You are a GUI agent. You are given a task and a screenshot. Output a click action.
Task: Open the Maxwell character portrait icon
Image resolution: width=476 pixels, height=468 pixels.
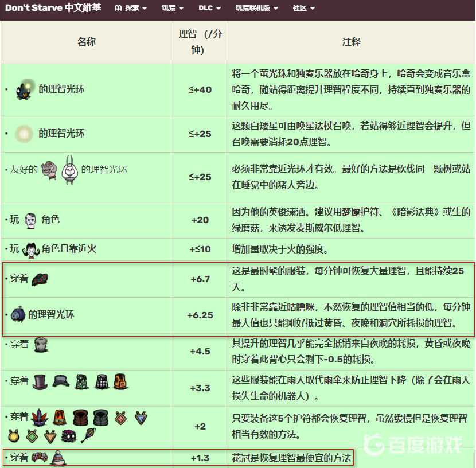[30, 220]
